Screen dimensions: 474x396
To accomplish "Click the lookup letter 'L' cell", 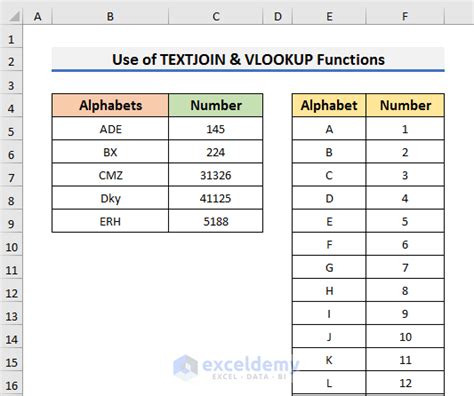I will pos(329,383).
